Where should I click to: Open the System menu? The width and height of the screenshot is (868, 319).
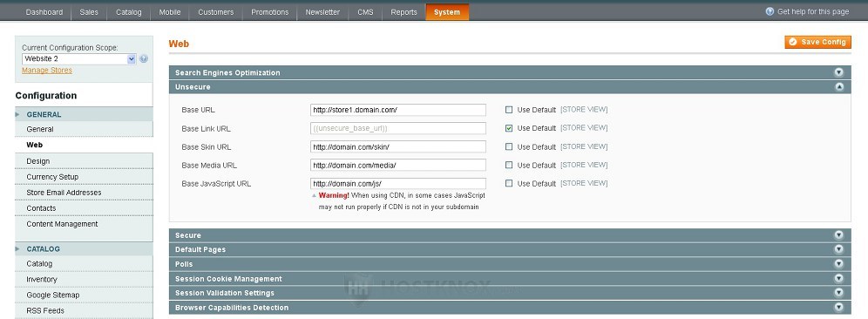447,12
